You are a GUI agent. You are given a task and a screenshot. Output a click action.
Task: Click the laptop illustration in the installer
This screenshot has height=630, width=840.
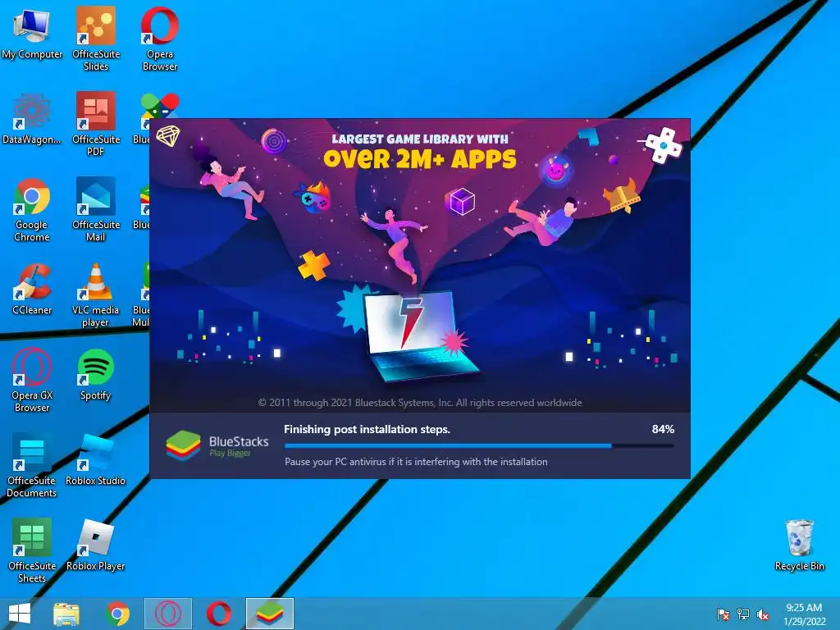pos(421,336)
